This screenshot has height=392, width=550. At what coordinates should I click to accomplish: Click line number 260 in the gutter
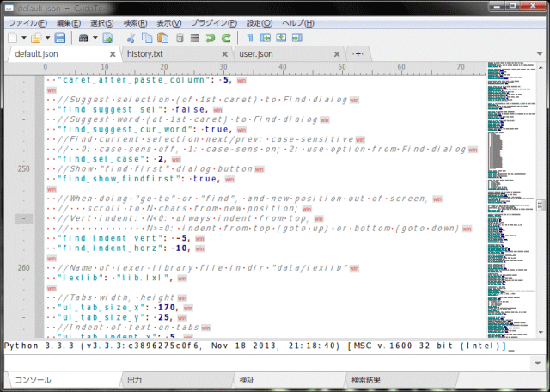(24, 267)
